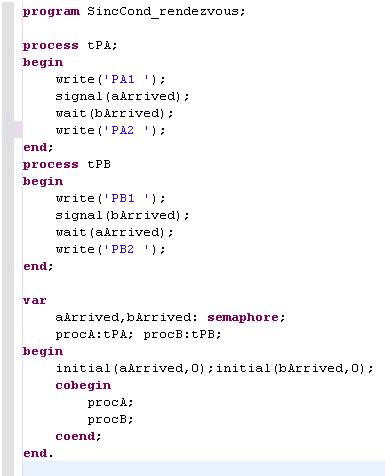This screenshot has height=476, width=385.
Task: Click the write('PB2 ') statement
Action: (x=110, y=249)
